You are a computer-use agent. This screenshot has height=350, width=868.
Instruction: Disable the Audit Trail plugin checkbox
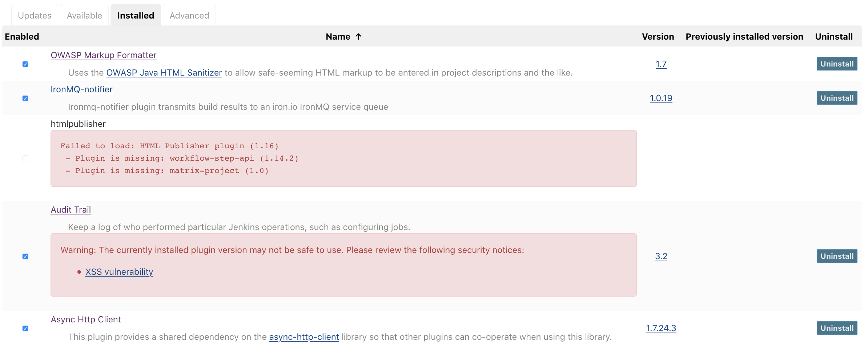[x=25, y=256]
